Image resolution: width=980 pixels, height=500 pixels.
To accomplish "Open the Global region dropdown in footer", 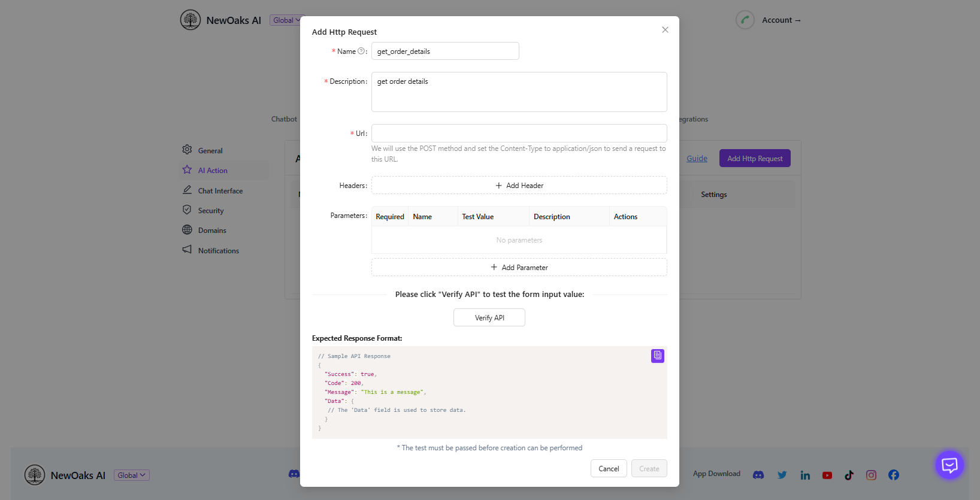I will coord(132,475).
